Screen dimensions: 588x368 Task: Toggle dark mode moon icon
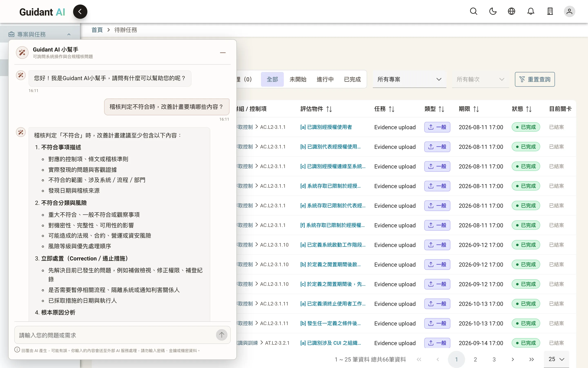(493, 11)
